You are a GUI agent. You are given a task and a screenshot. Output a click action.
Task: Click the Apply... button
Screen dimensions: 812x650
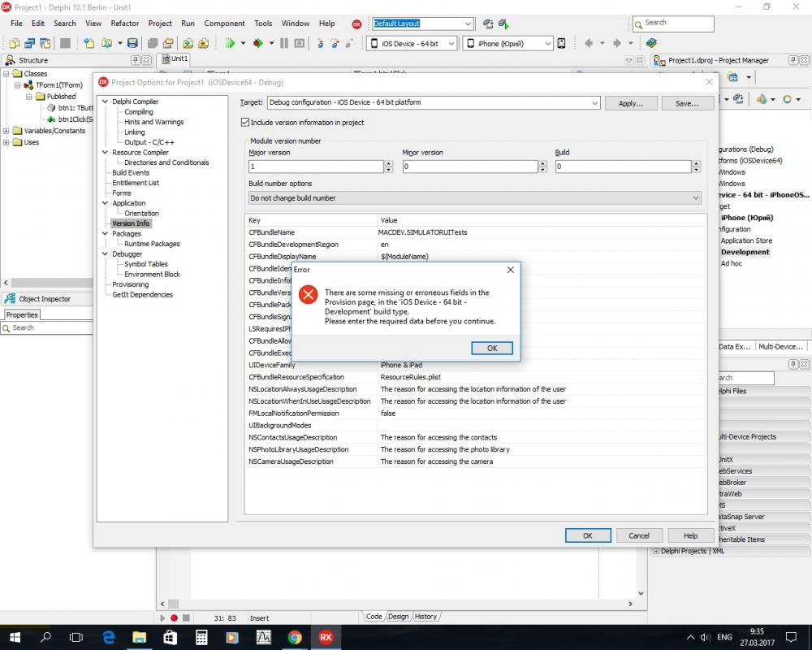point(631,103)
